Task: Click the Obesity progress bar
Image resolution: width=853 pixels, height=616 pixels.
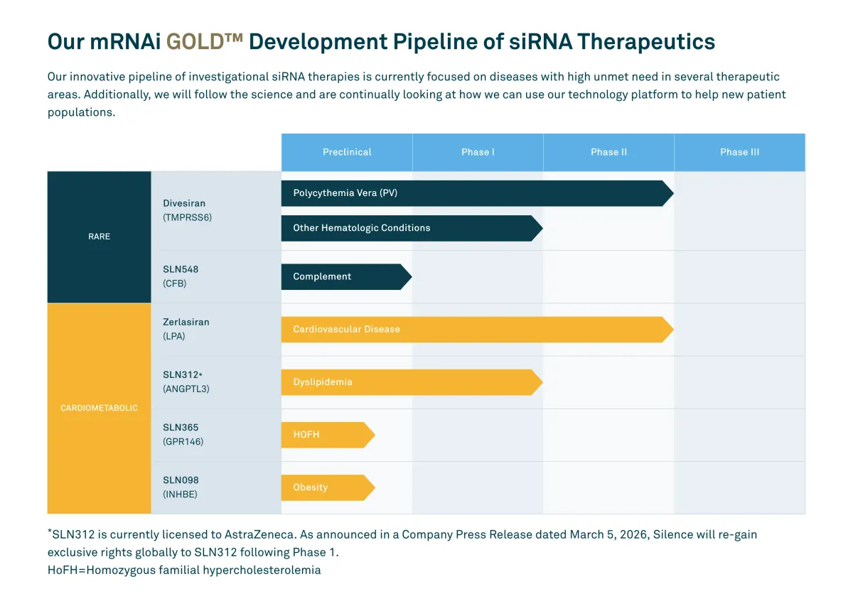Action: click(328, 487)
